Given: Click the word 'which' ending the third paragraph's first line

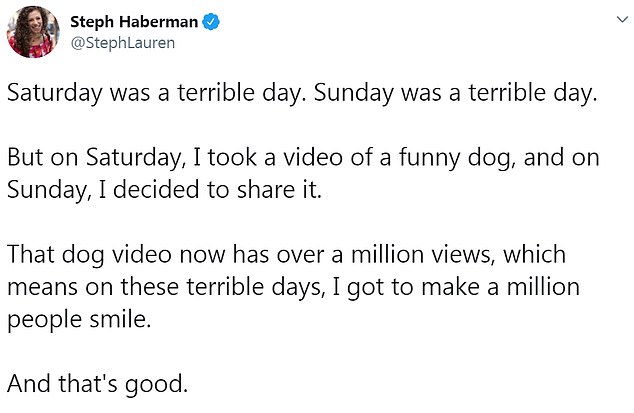Looking at the screenshot, I should [x=534, y=255].
